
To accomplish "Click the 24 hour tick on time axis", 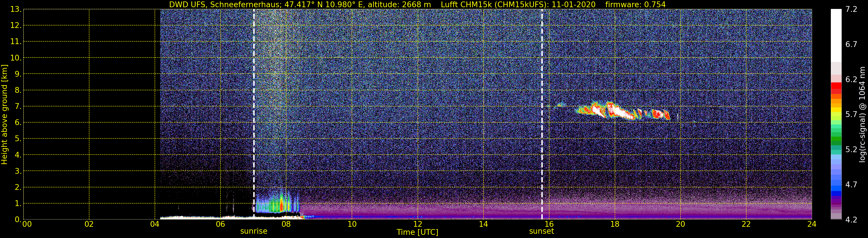I will 812,224.
